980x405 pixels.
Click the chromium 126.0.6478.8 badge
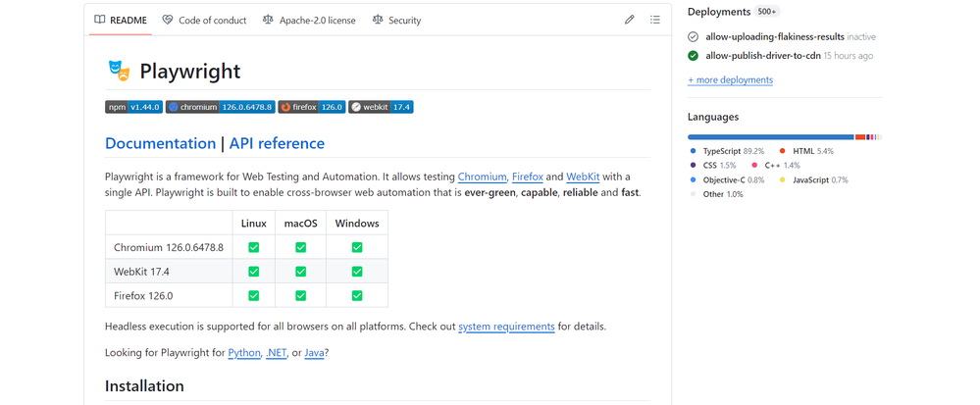[221, 107]
